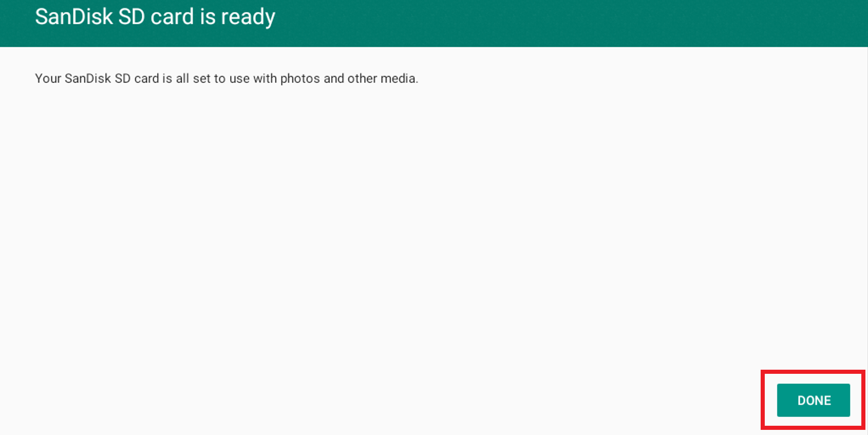This screenshot has height=435, width=868.
Task: Click the word 'photos' in the message
Action: click(x=300, y=79)
